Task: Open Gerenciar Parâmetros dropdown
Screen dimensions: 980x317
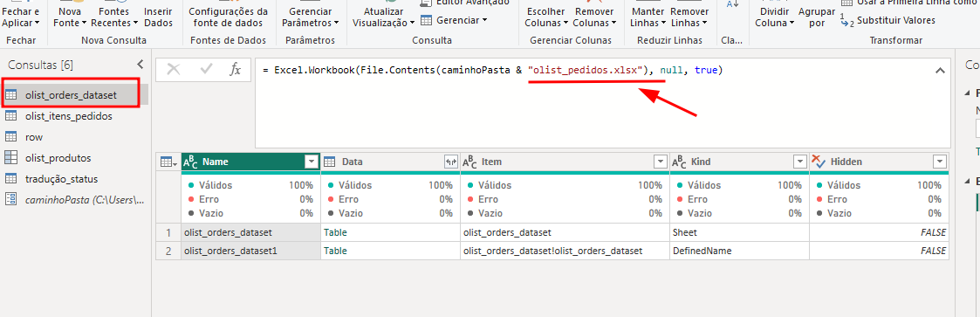Action: coord(310,17)
